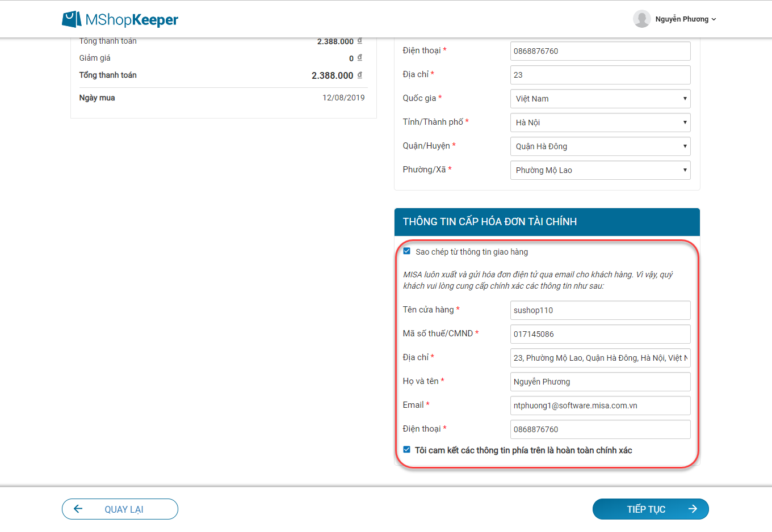Open the Phường/Xã dropdown showing Phường Mộ Lao
Image resolution: width=772 pixels, height=532 pixels.
[x=600, y=170]
